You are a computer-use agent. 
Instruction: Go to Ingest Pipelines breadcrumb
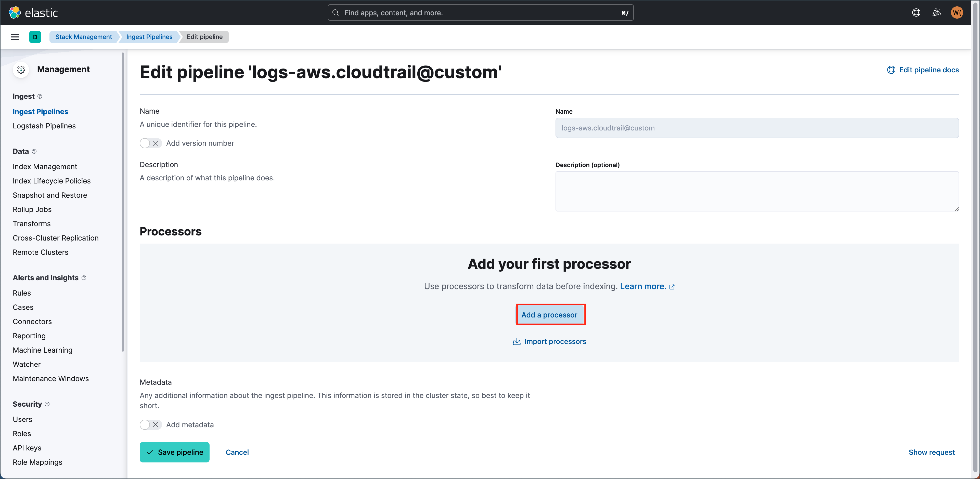coord(149,37)
